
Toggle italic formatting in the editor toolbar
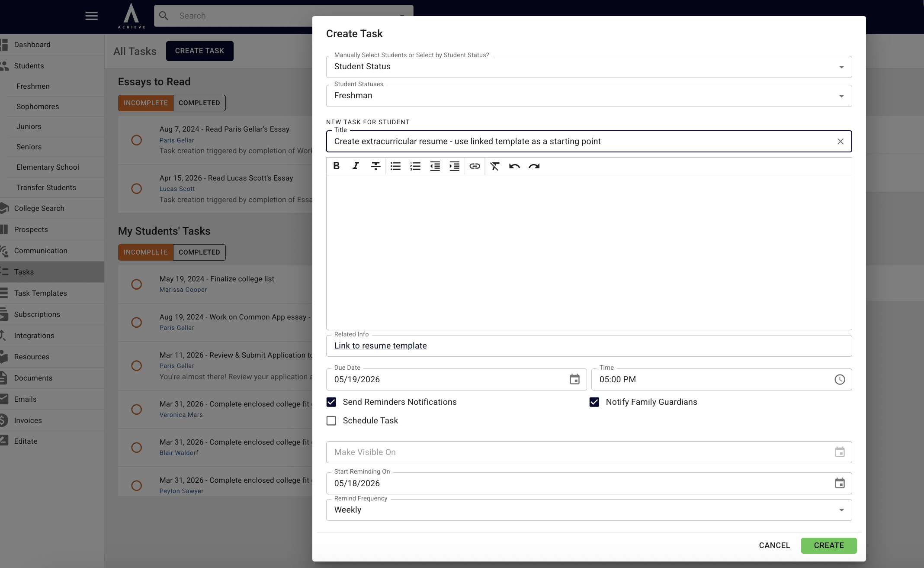[x=356, y=166]
